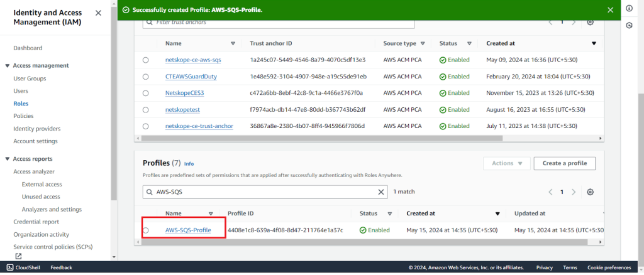The image size is (644, 275).
Task: Open trust anchors table settings gear
Action: (x=590, y=22)
